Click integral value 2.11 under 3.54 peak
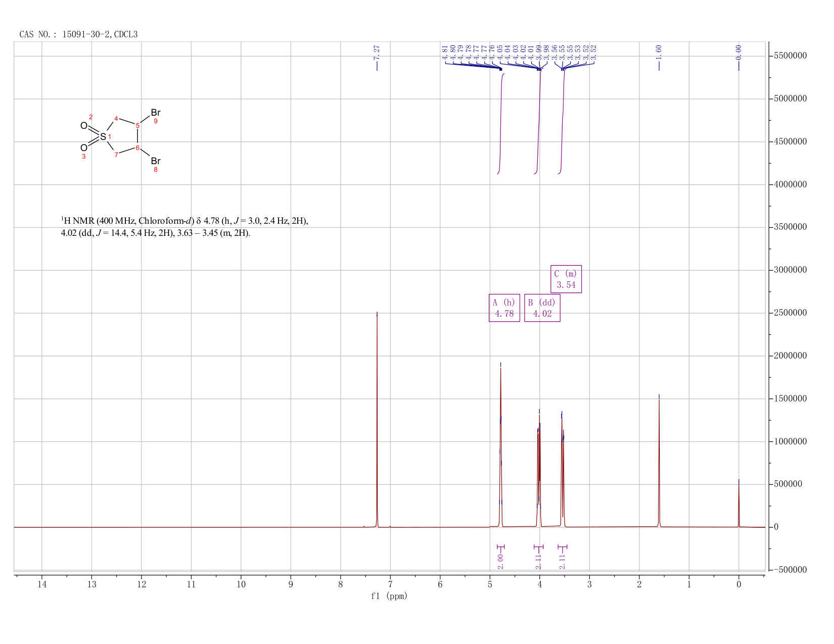Image resolution: width=834 pixels, height=644 pixels. [x=563, y=561]
